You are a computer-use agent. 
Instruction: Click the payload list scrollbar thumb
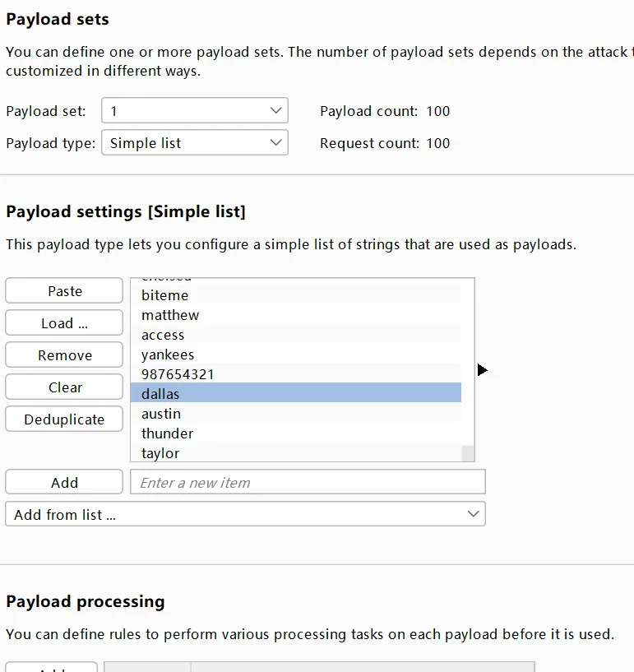point(468,453)
